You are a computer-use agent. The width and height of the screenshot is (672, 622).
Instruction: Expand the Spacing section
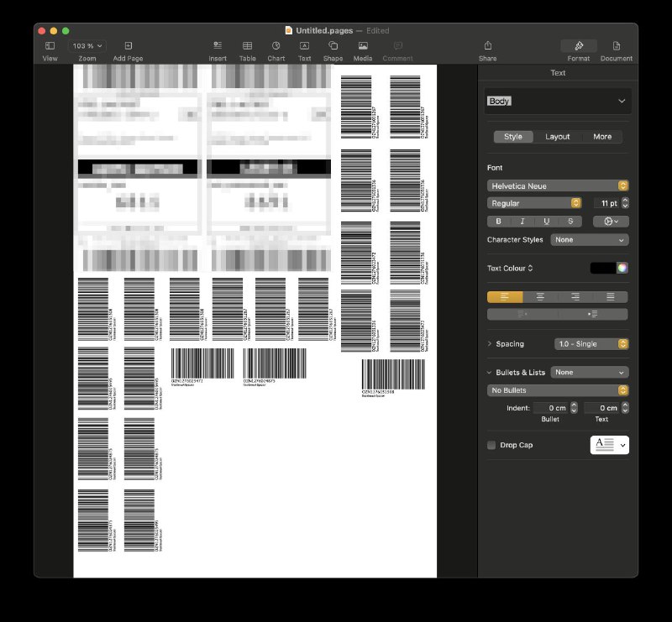(490, 344)
